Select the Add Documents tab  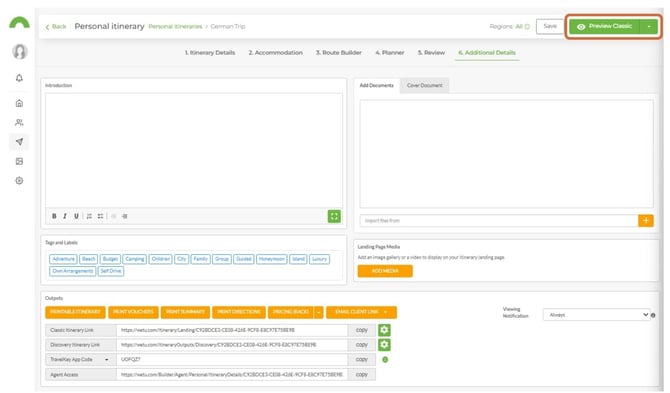point(376,85)
